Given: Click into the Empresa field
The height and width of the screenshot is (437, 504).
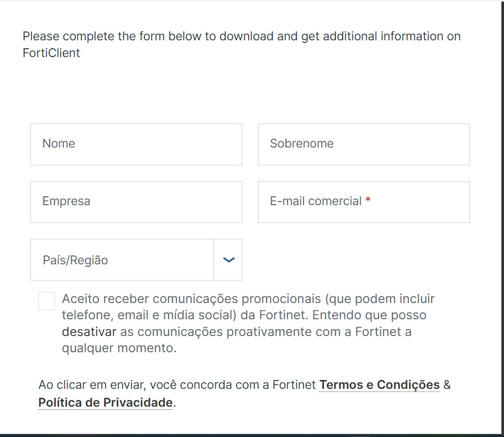Looking at the screenshot, I should (x=136, y=202).
